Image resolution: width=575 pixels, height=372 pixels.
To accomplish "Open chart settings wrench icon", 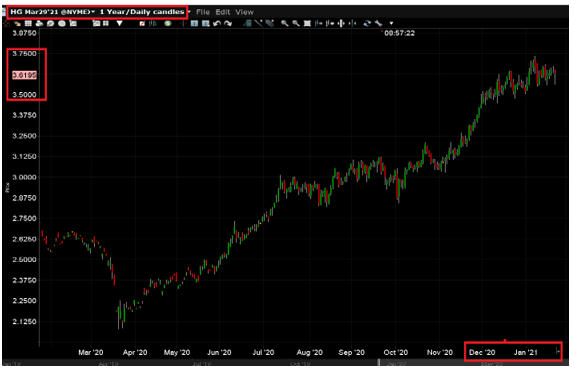I will click(x=378, y=23).
